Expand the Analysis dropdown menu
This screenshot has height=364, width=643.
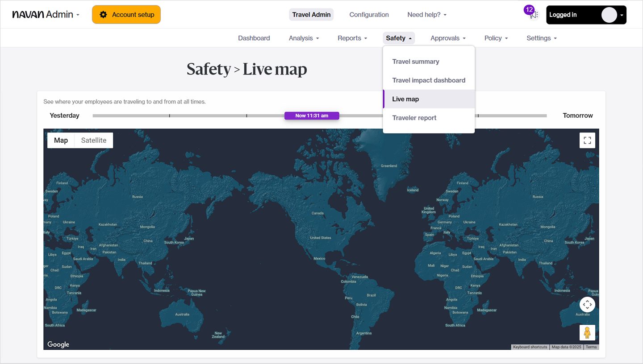pos(304,38)
